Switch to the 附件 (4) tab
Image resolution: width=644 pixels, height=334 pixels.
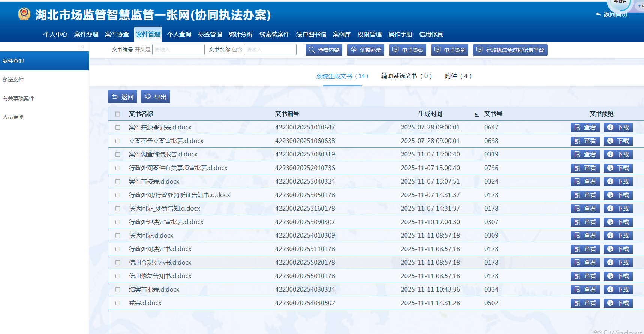pyautogui.click(x=458, y=76)
